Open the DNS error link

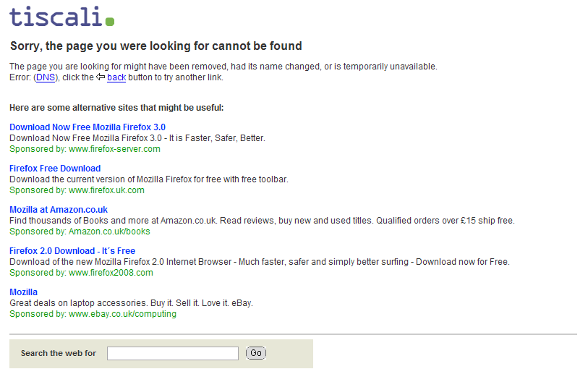click(45, 77)
